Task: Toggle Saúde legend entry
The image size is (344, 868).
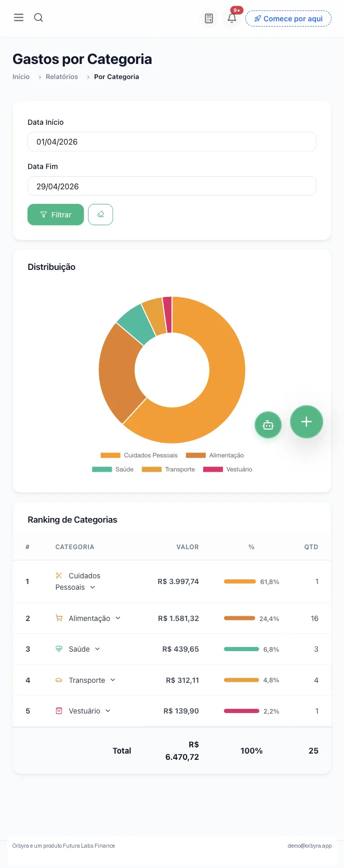Action: coord(113,470)
